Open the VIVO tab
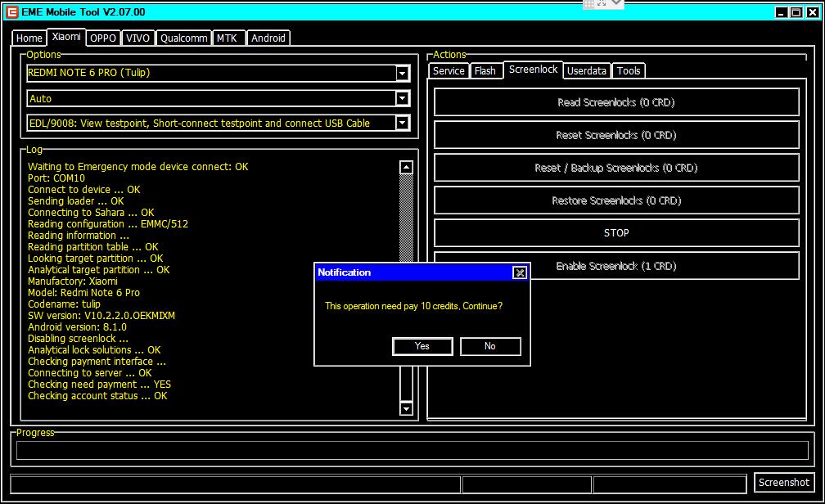This screenshot has width=825, height=504. tap(137, 38)
